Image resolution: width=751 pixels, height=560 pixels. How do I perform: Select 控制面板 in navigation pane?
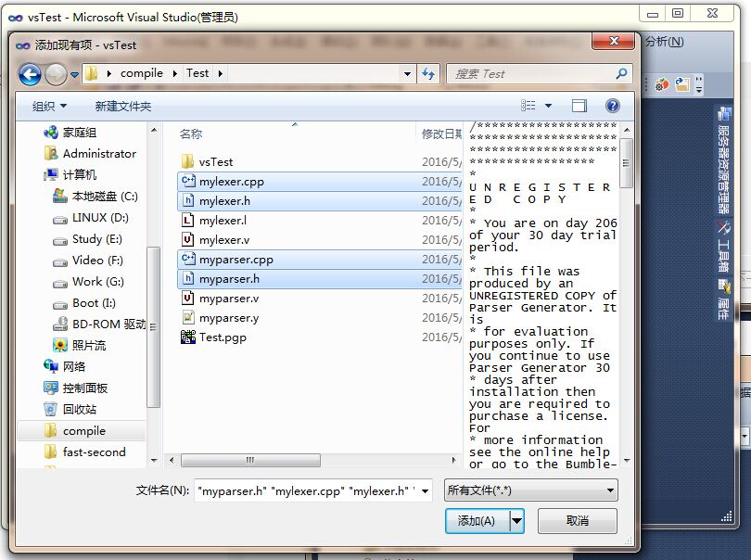[84, 388]
